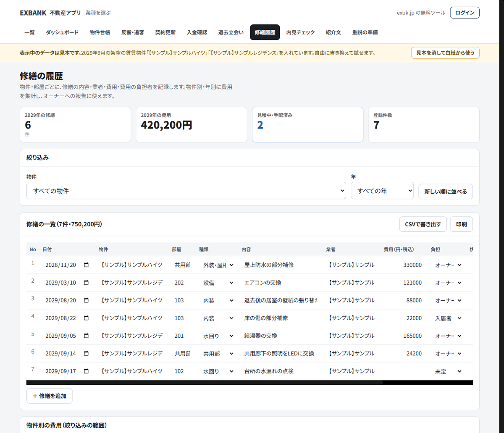Viewport: 504px width, 433px height.
Task: Open the 物件 filter dropdown
Action: pyautogui.click(x=186, y=191)
